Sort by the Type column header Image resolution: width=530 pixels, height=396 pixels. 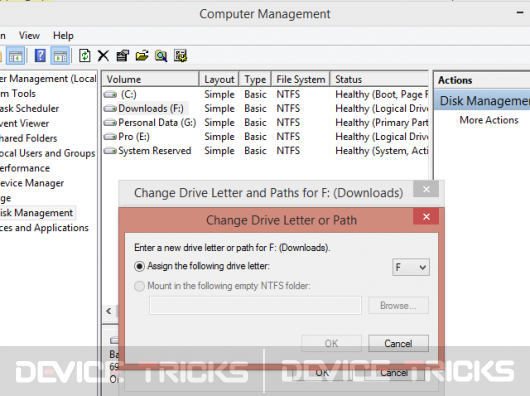pos(255,79)
